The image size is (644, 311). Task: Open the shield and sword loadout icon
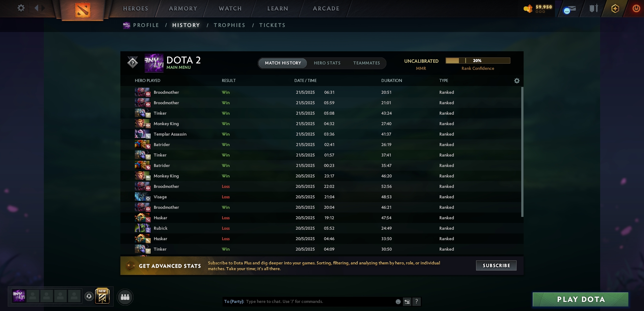click(x=594, y=8)
